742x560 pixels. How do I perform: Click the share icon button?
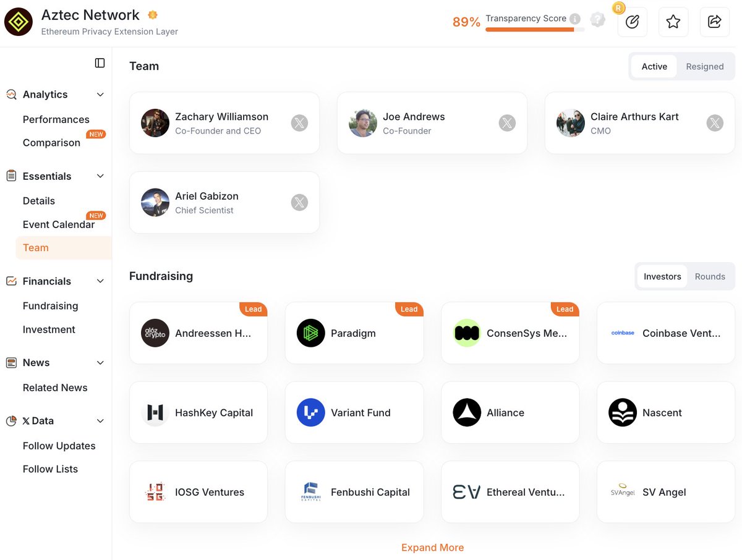(x=714, y=22)
